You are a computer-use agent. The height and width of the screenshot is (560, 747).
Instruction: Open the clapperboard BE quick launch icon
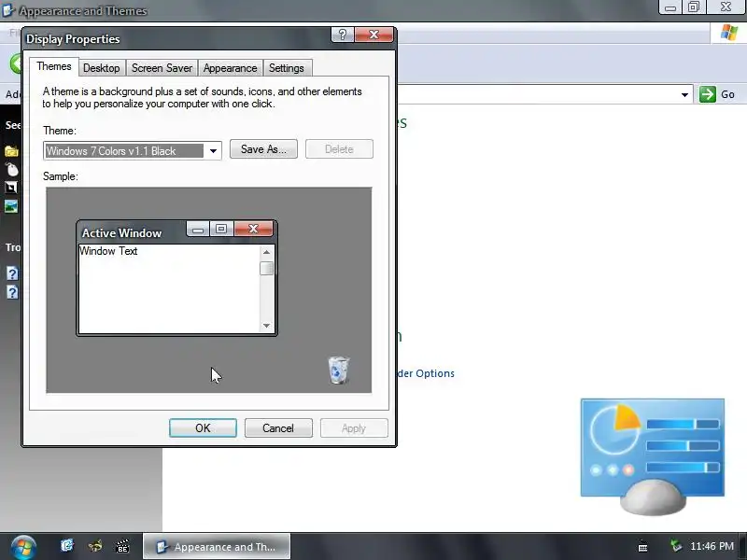click(123, 546)
